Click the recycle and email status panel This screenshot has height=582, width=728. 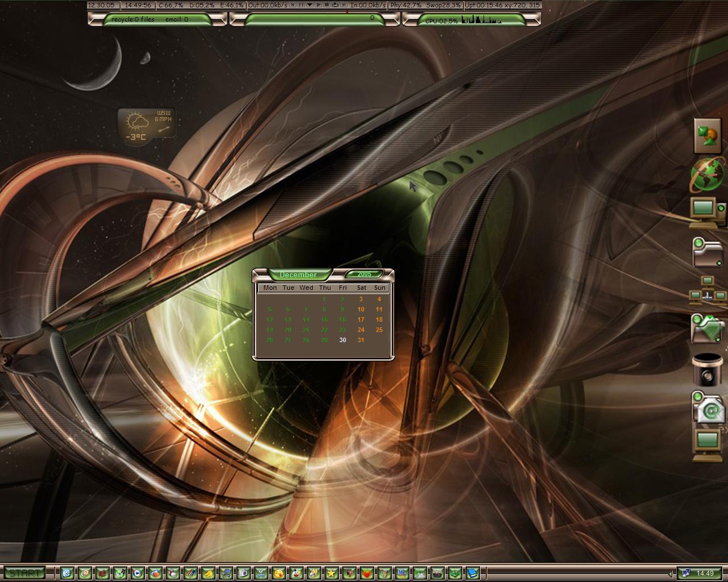(158, 19)
